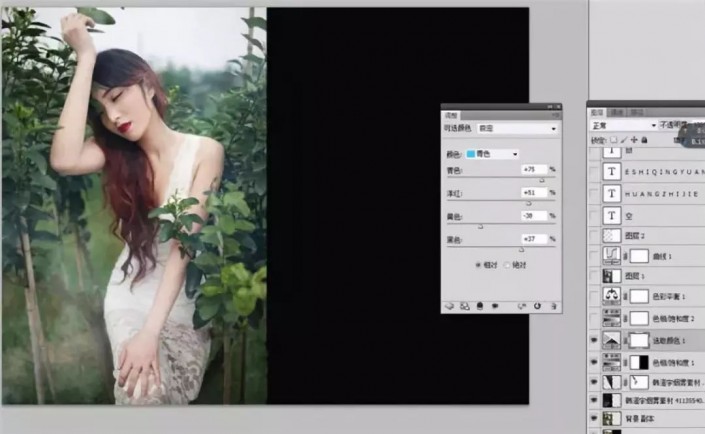Select the Relative radio button
The height and width of the screenshot is (434, 705).
[x=478, y=265]
